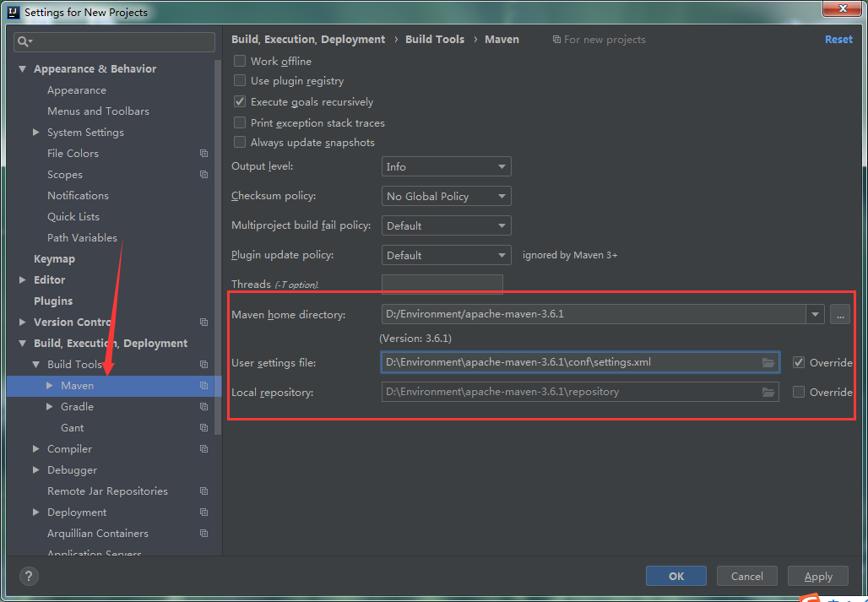Open the Output level dropdown
This screenshot has width=868, height=602.
[x=446, y=166]
